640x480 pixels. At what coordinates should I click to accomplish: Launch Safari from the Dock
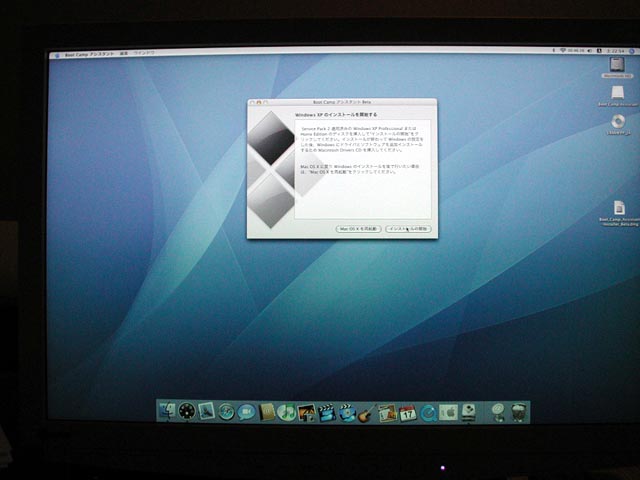(226, 411)
